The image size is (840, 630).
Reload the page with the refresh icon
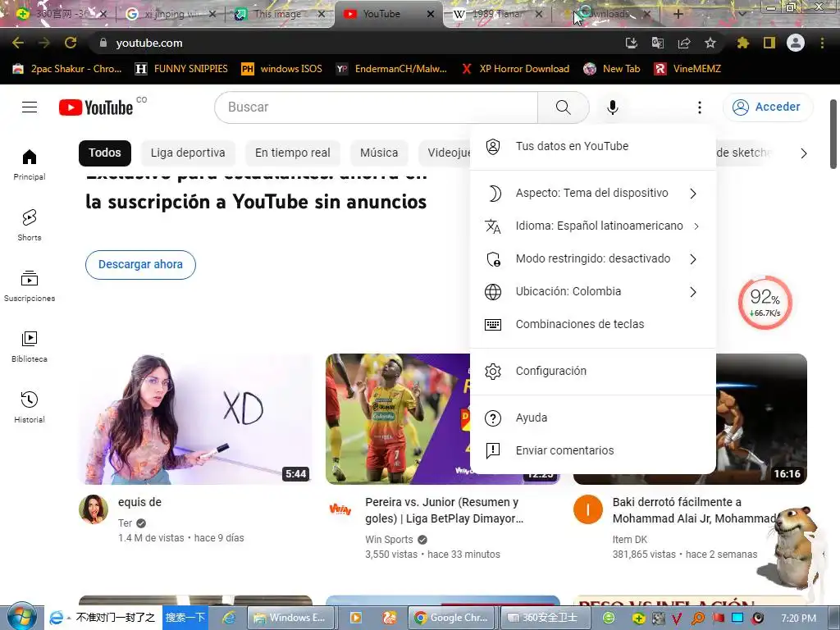[x=71, y=43]
